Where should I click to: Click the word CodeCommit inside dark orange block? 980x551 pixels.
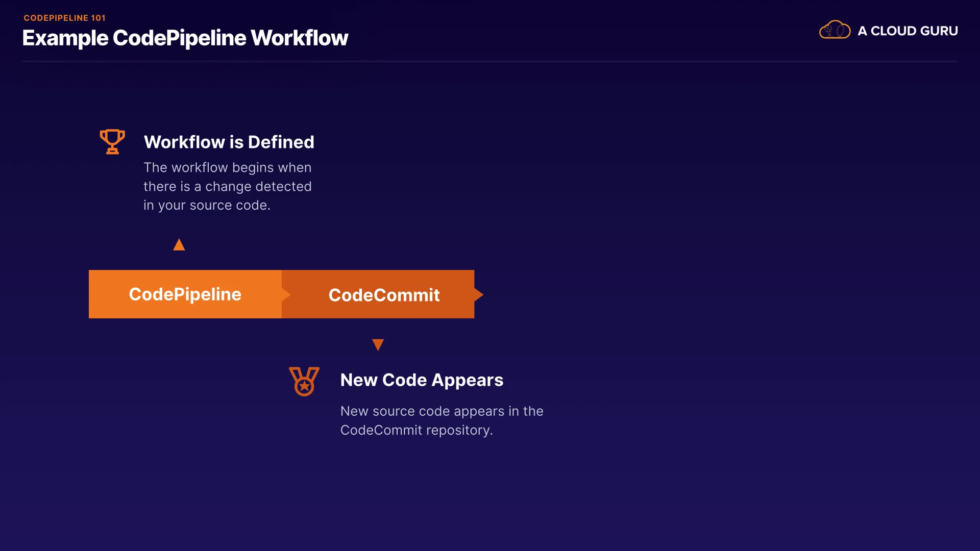point(384,295)
